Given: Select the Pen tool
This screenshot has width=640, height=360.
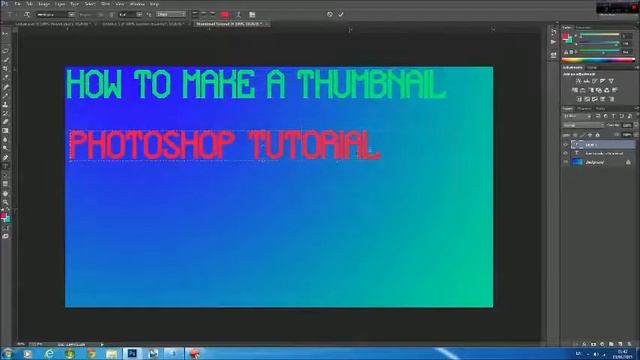Looking at the screenshot, I should pyautogui.click(x=5, y=157).
